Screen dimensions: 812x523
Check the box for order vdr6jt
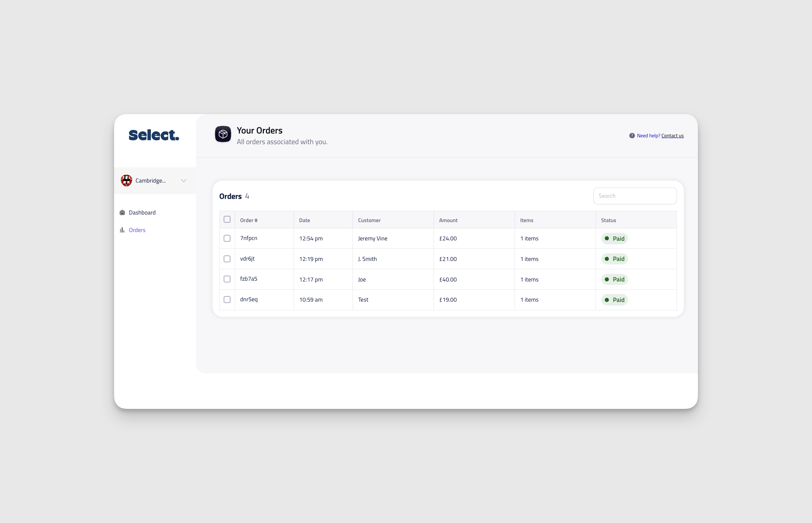227,259
